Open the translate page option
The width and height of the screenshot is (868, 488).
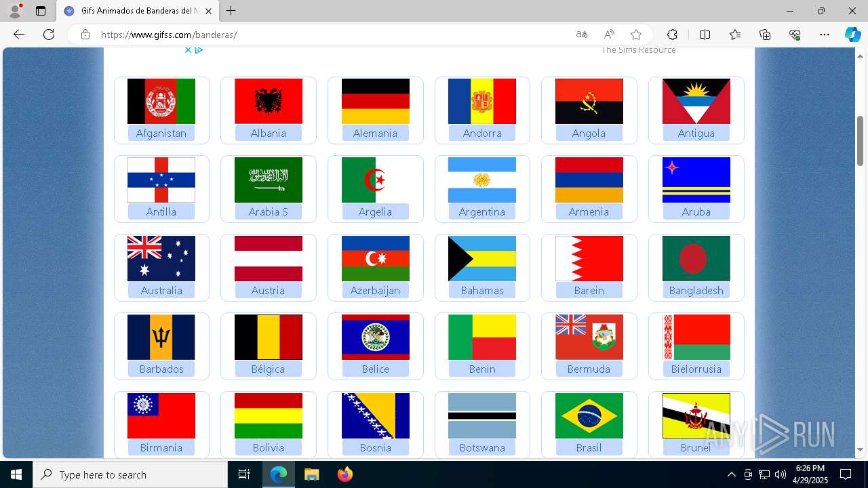[582, 35]
